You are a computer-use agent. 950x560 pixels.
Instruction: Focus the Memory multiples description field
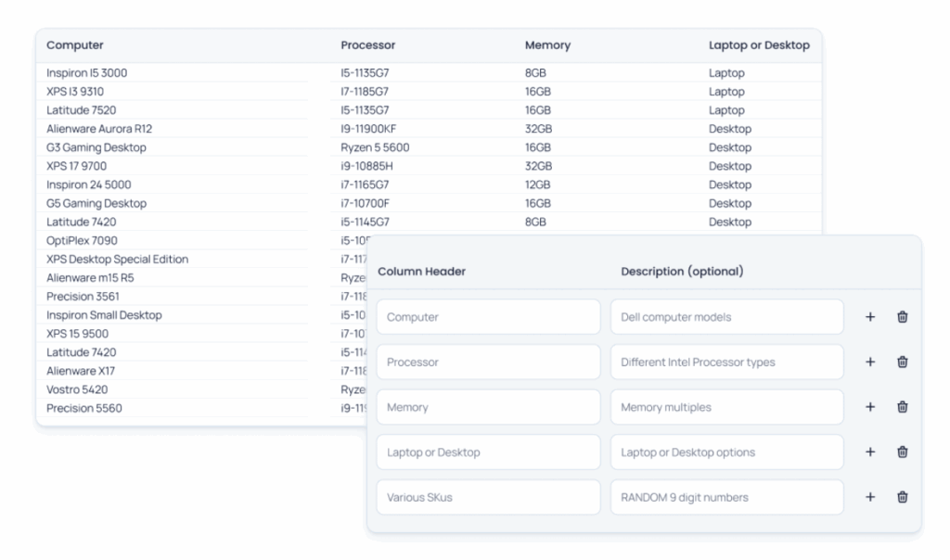727,407
